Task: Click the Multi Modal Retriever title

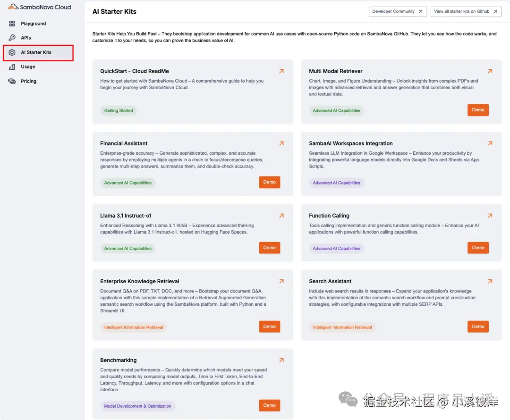Action: click(335, 71)
